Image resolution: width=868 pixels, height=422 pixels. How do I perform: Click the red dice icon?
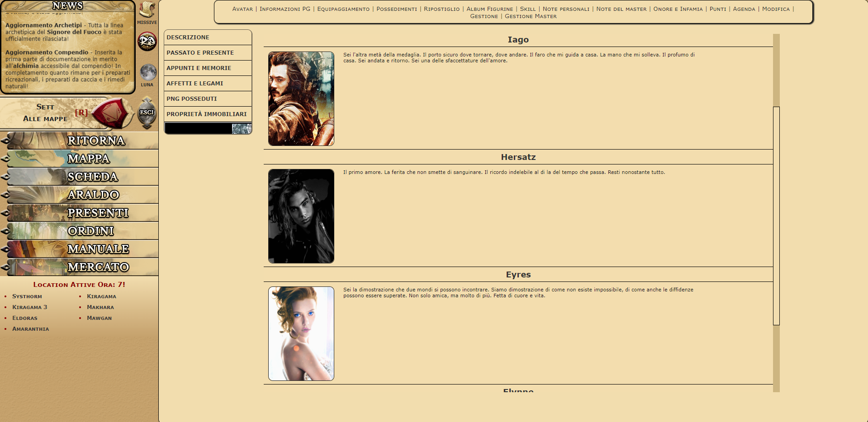pyautogui.click(x=110, y=113)
